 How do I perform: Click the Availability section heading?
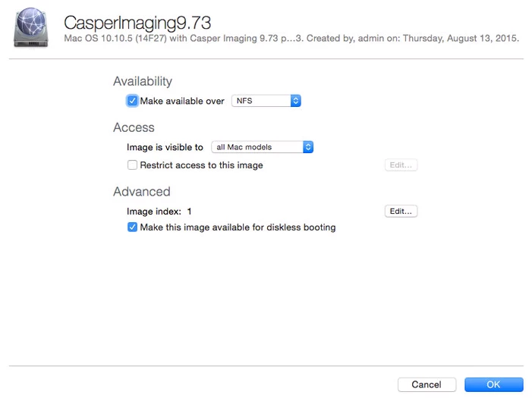coord(143,81)
